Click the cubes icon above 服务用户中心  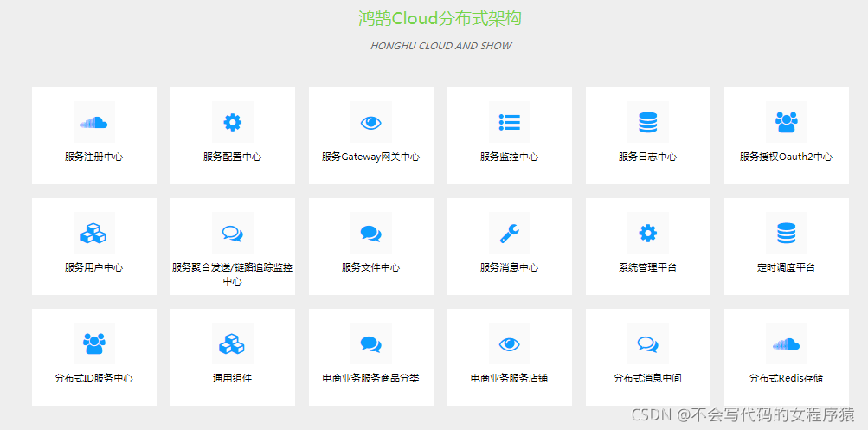click(93, 233)
